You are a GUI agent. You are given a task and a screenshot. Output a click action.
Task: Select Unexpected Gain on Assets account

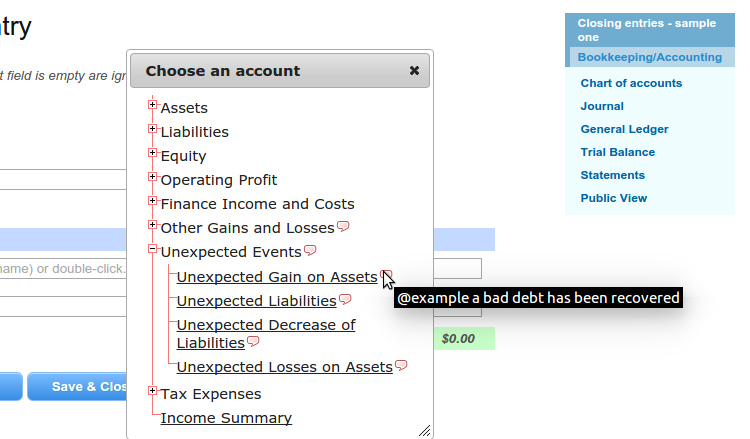click(277, 277)
